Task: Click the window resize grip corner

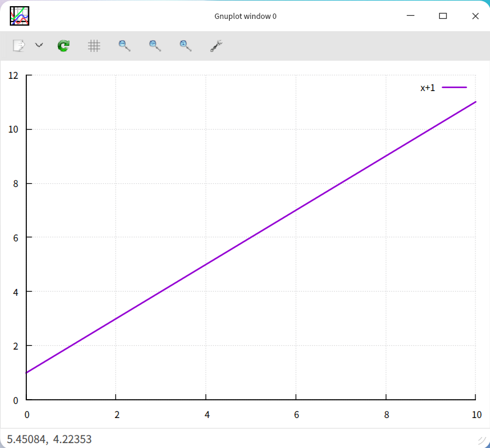Action: [483, 441]
